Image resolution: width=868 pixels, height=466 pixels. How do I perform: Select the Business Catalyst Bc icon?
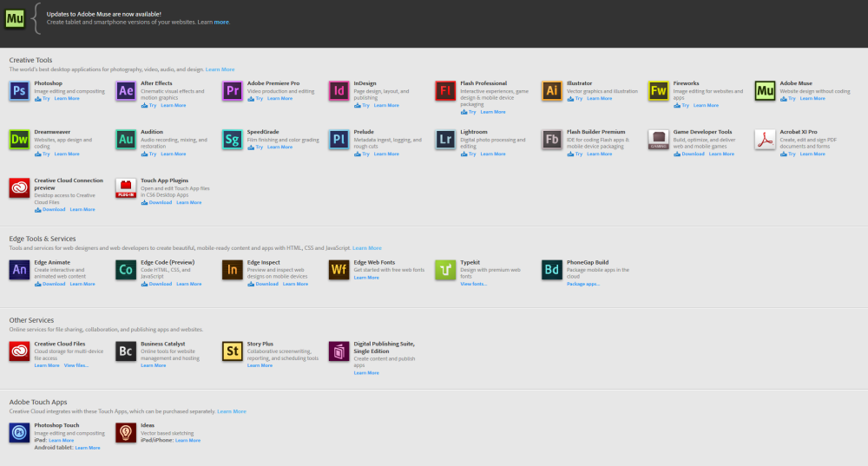[x=126, y=351]
